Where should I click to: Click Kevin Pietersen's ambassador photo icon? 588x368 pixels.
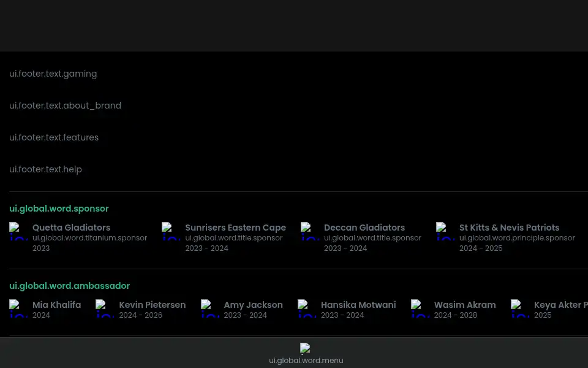tap(105, 309)
